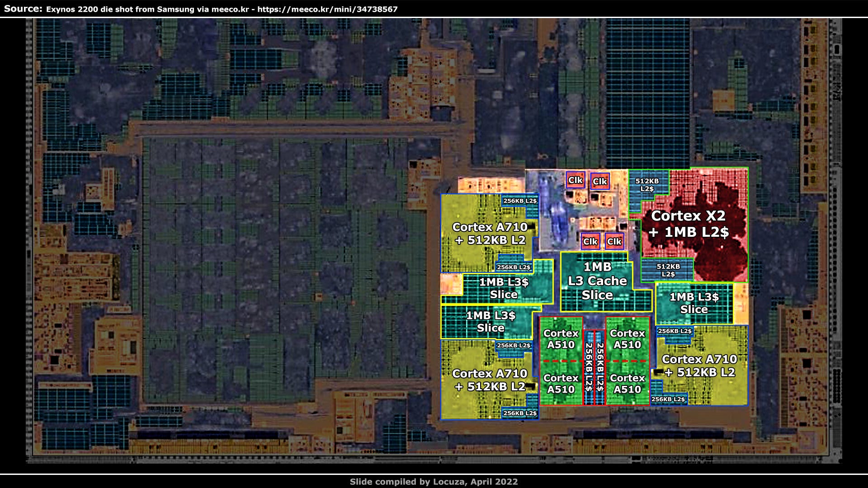Select the second Clk block at the top

[601, 181]
